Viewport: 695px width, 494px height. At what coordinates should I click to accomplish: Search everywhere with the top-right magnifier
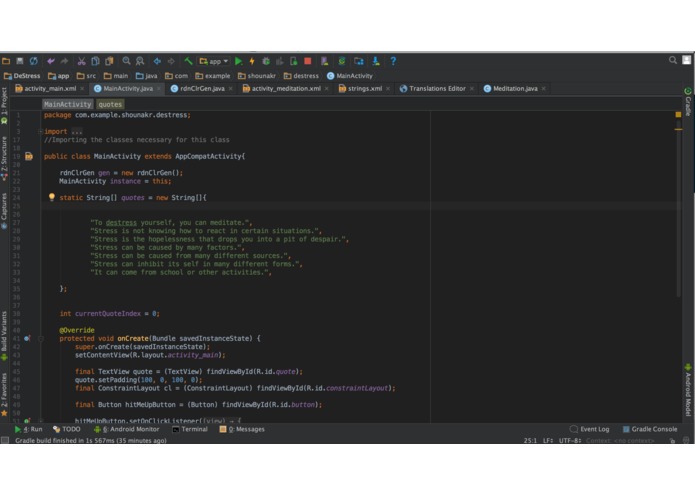[673, 60]
